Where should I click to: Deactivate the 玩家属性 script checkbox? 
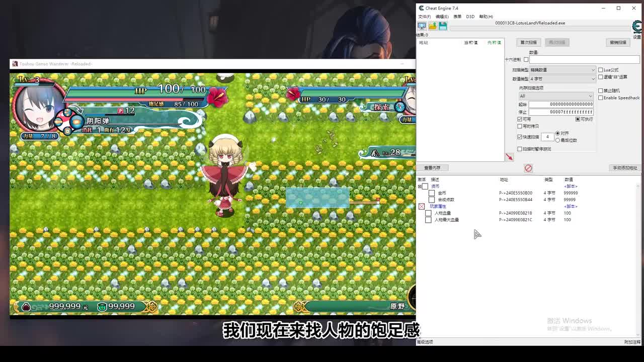tap(422, 207)
